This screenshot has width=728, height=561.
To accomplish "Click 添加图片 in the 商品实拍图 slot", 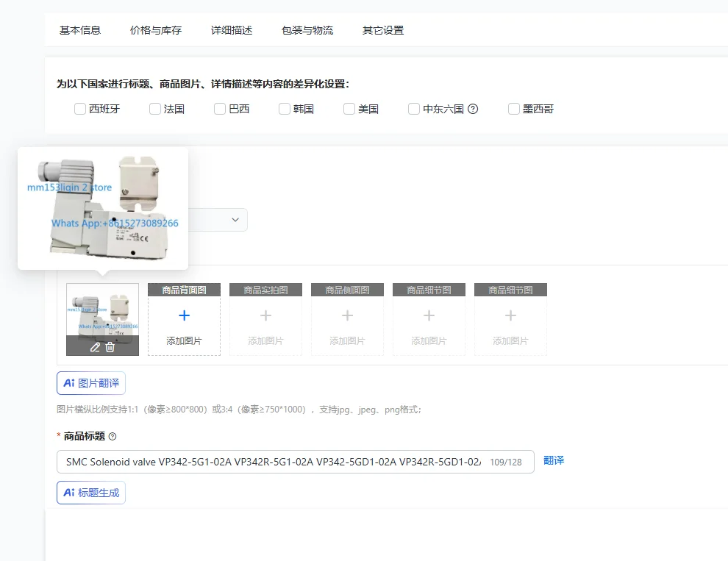I will [x=265, y=341].
